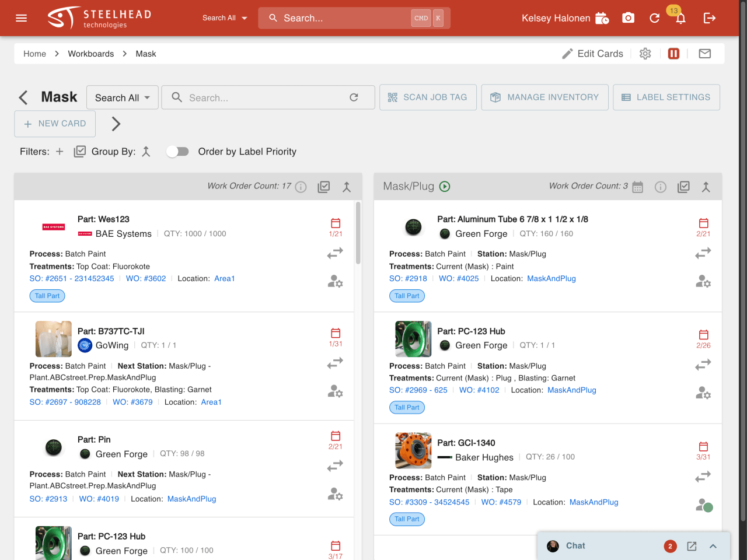The image size is (747, 560).
Task: Expand the Chat panel chevron
Action: click(713, 546)
